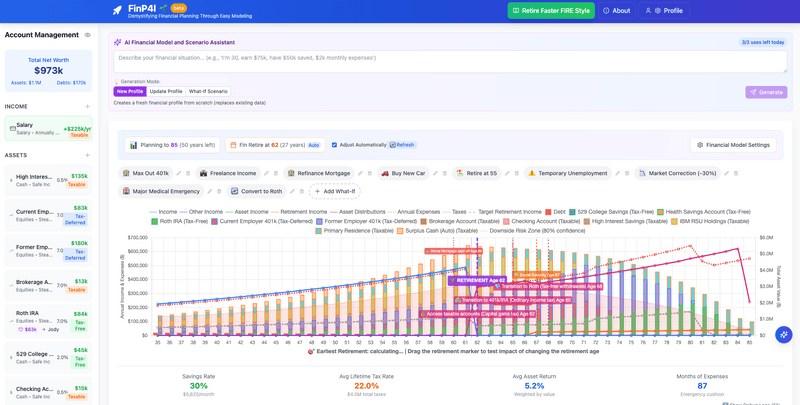Image resolution: width=800 pixels, height=405 pixels.
Task: Edit the Buy New Car scenario pencil
Action: tap(435, 173)
